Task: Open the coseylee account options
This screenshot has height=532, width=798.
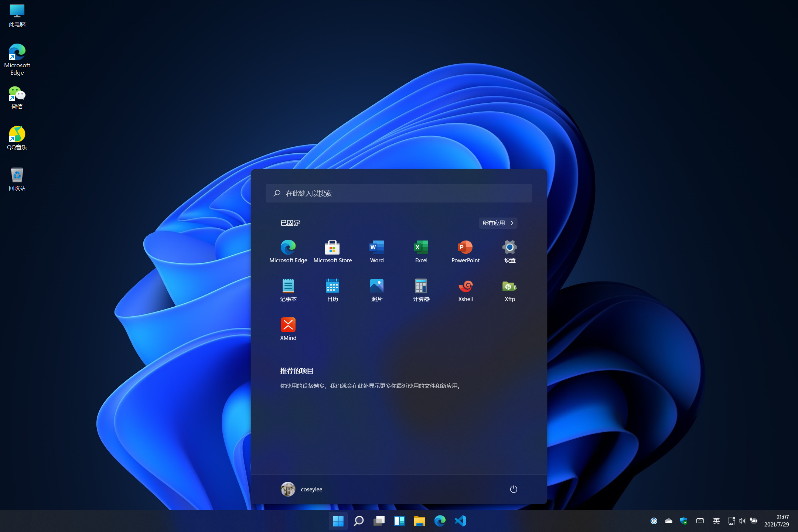Action: pyautogui.click(x=301, y=489)
